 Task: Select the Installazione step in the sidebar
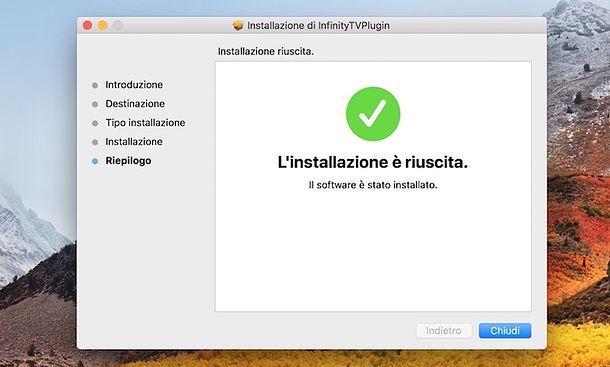click(x=134, y=142)
